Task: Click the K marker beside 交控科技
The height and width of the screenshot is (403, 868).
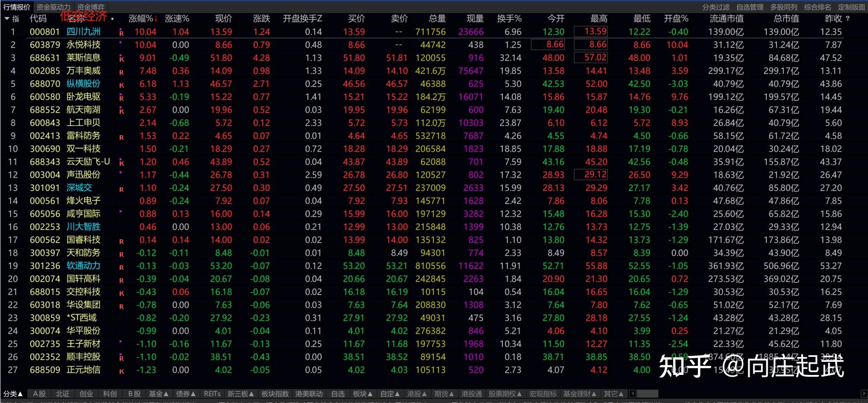Action: click(x=121, y=293)
